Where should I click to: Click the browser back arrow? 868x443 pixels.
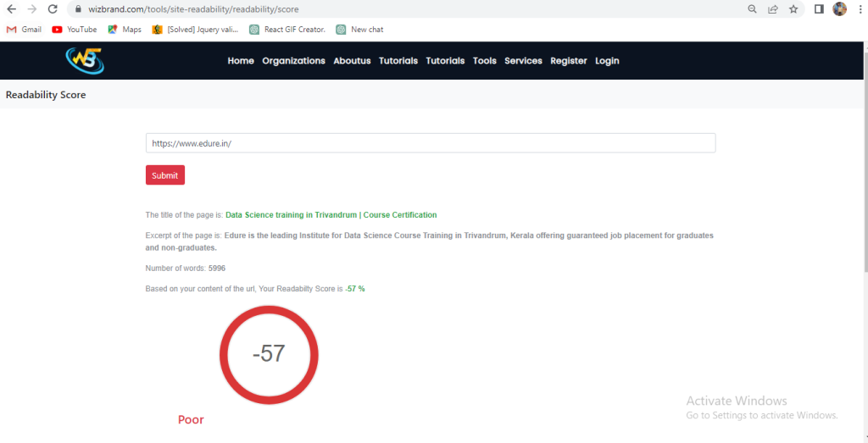pos(11,9)
